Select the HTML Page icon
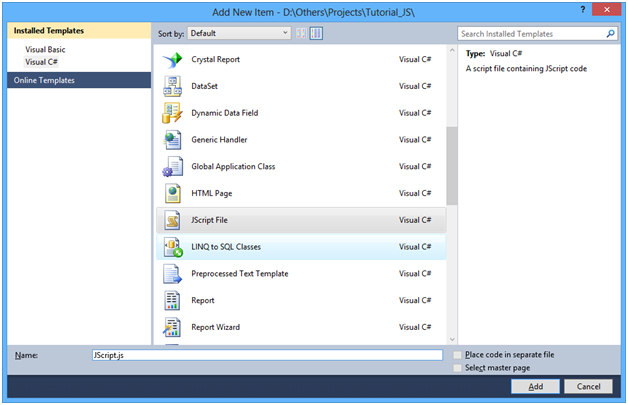Screen dimensions: 628x405 (x=173, y=193)
